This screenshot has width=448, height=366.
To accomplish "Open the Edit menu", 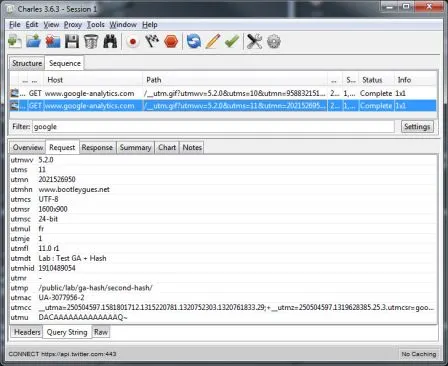I will point(32,25).
